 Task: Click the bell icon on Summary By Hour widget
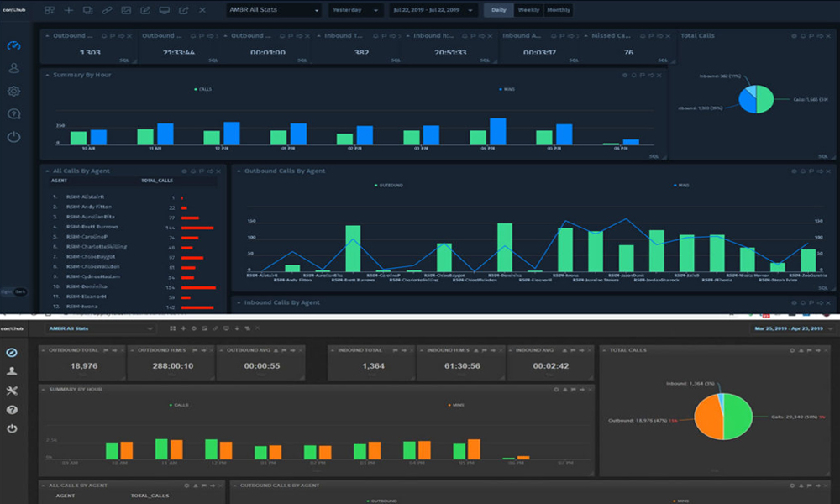point(633,75)
